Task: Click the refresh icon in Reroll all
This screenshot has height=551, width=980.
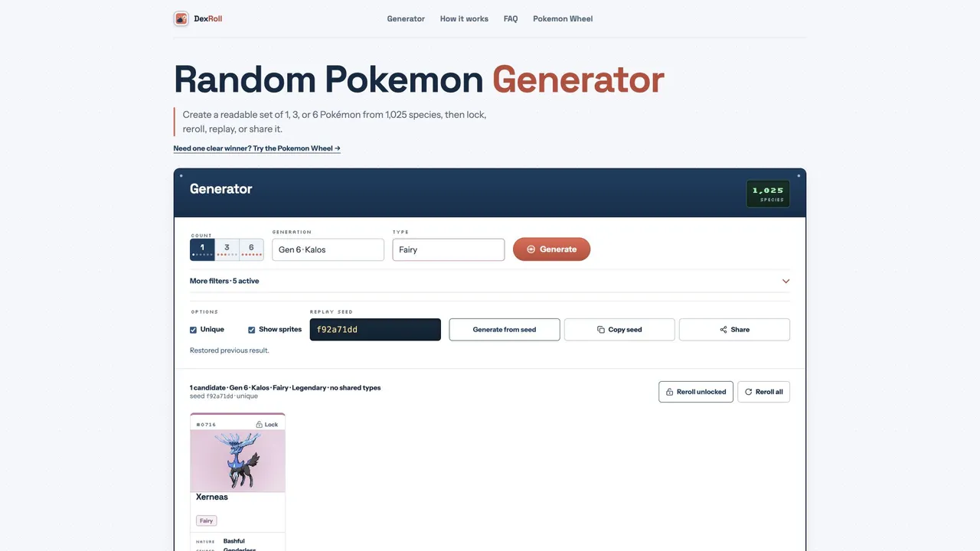Action: click(x=749, y=392)
